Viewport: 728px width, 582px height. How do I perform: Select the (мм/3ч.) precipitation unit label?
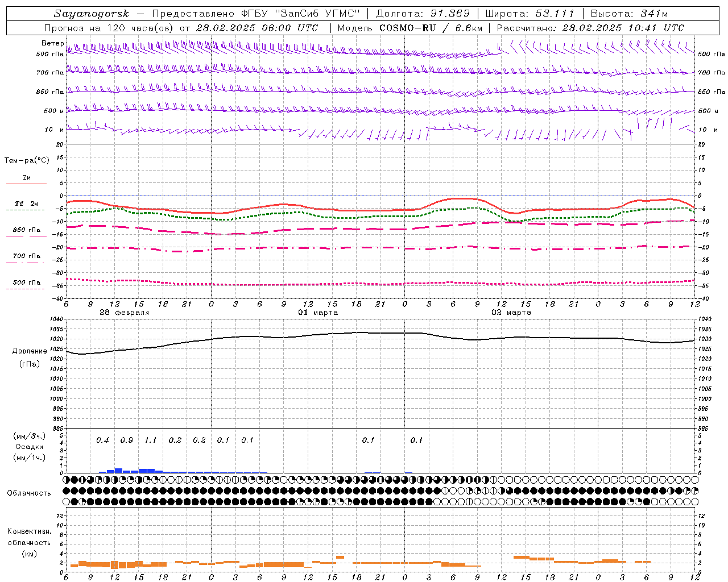coord(30,436)
